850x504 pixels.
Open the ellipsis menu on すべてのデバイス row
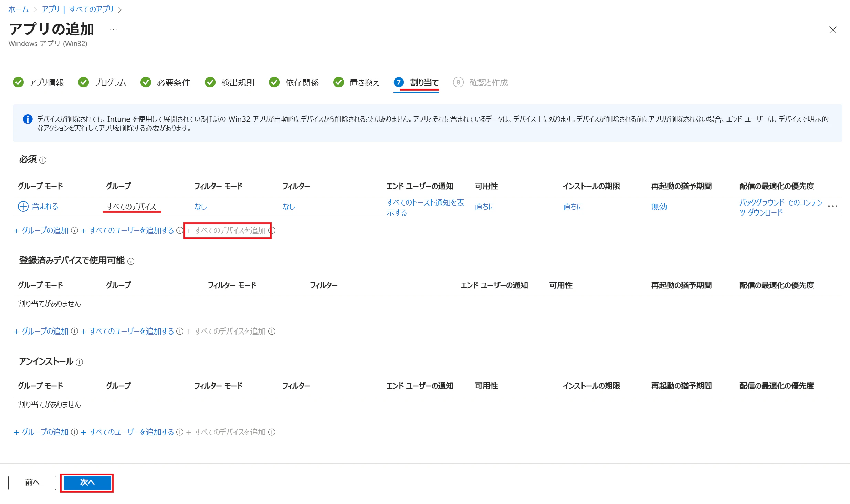tap(832, 206)
